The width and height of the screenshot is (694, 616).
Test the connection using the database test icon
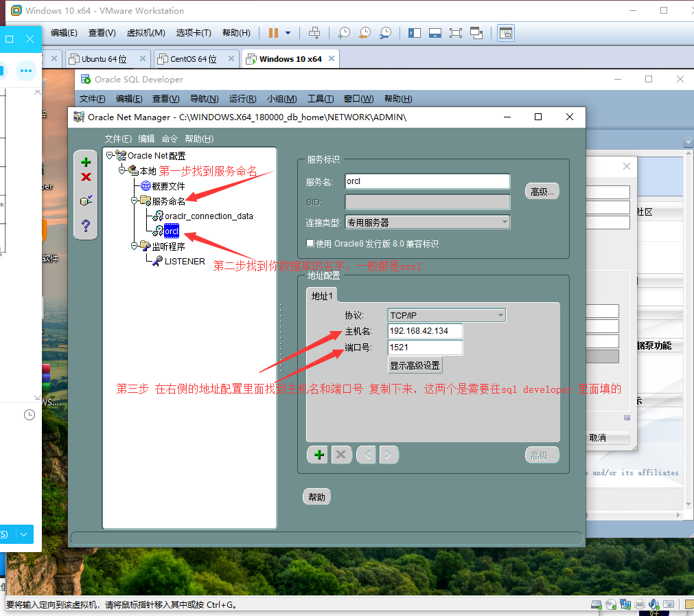[x=85, y=201]
